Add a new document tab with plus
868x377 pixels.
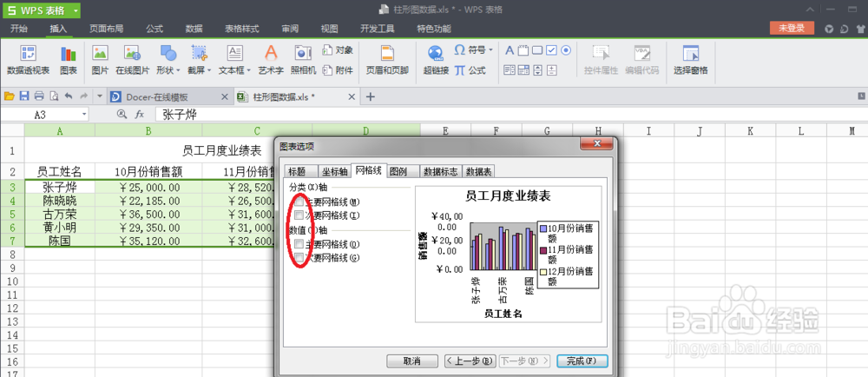tap(371, 97)
